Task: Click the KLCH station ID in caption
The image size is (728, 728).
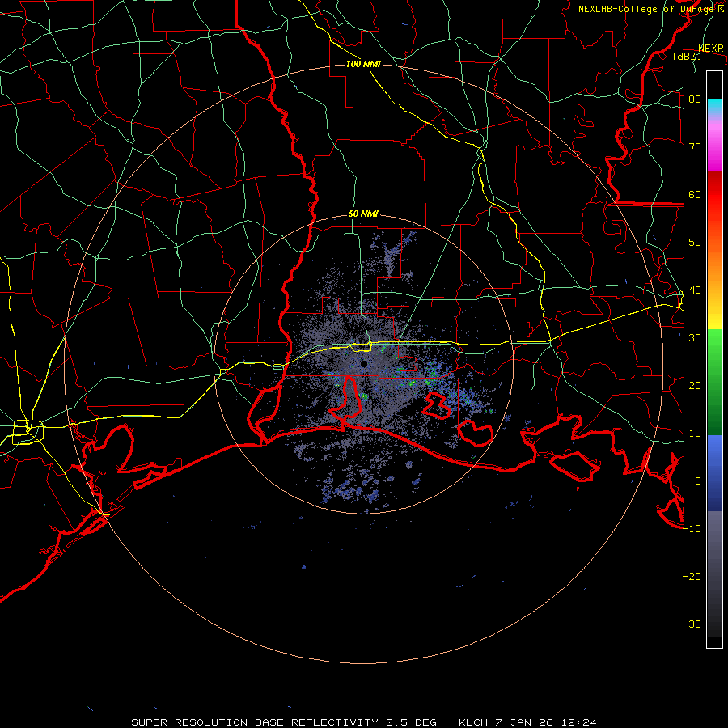Action: tap(473, 722)
